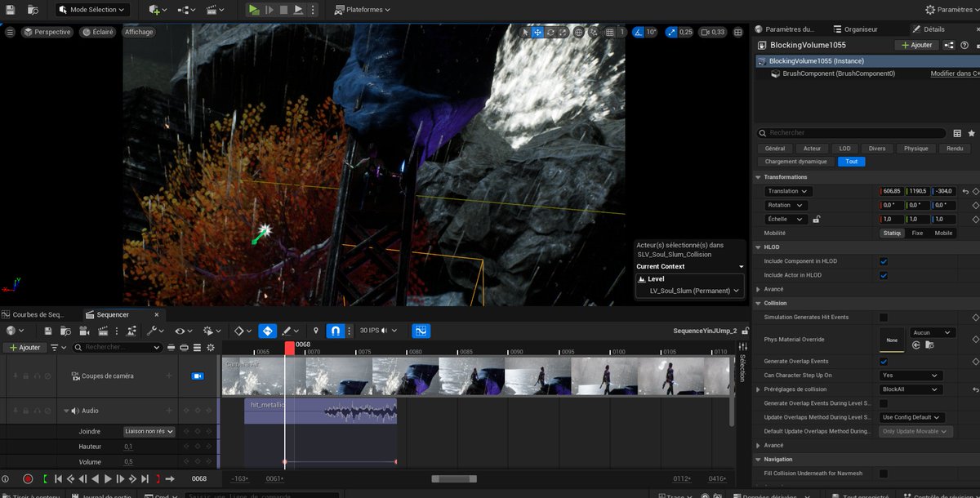Open the viewport hamburger options menu
Image resolution: width=980 pixels, height=498 pixels.
point(10,32)
